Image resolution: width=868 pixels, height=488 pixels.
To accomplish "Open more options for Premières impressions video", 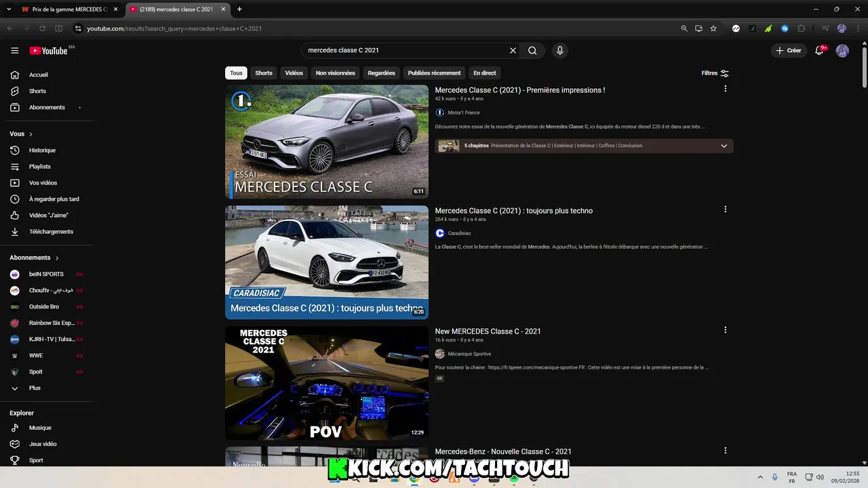I will point(725,89).
